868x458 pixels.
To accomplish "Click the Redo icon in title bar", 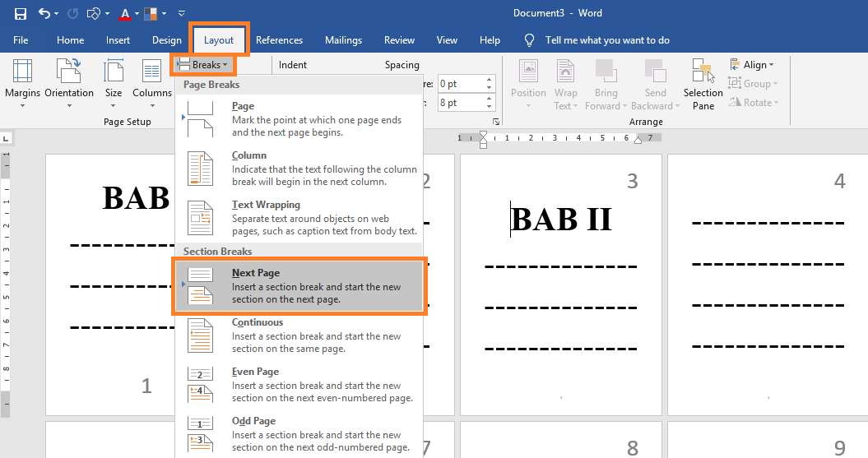I will (x=72, y=13).
